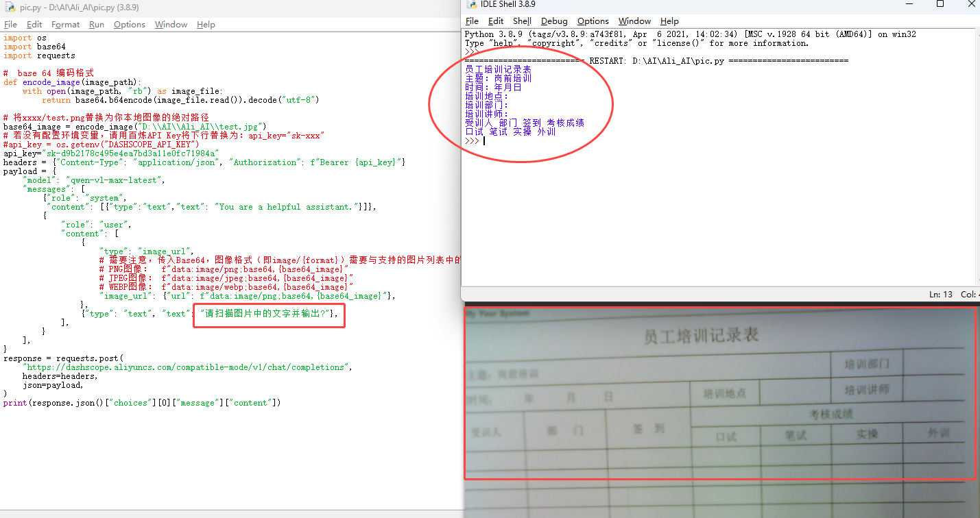
Task: Open Help menu in pic.py editor window
Action: [x=206, y=25]
